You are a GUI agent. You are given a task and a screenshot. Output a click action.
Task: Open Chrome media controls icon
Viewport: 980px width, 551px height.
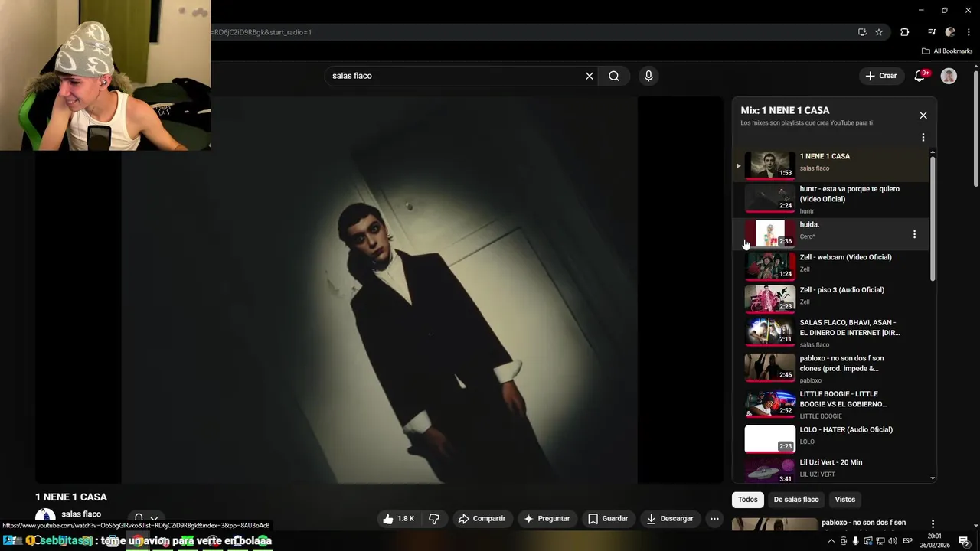tap(932, 32)
